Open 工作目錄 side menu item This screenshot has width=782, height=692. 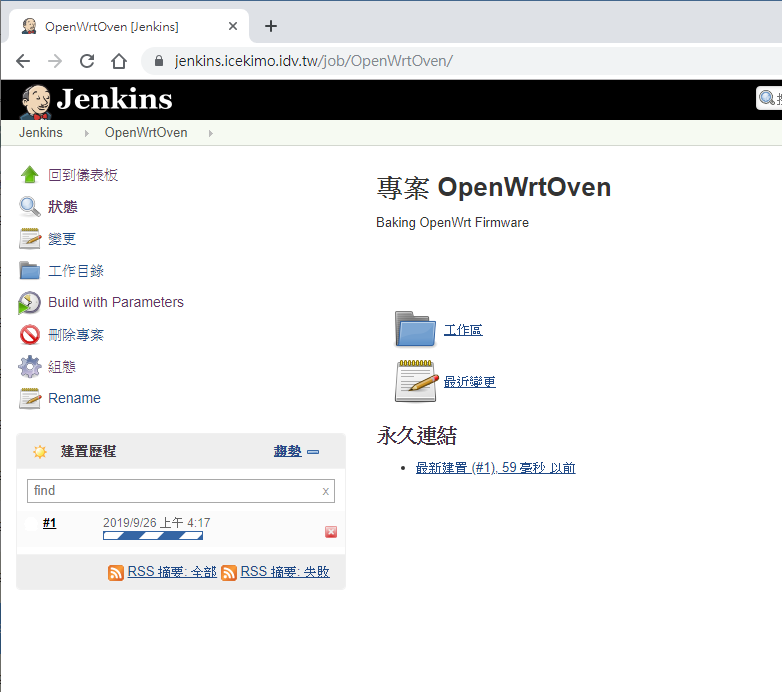76,271
